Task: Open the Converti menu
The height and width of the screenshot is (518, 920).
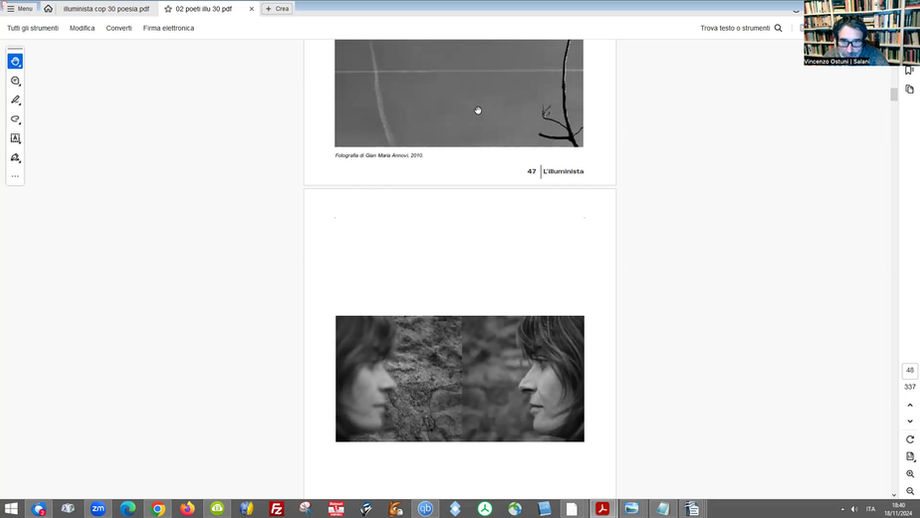Action: 119,28
